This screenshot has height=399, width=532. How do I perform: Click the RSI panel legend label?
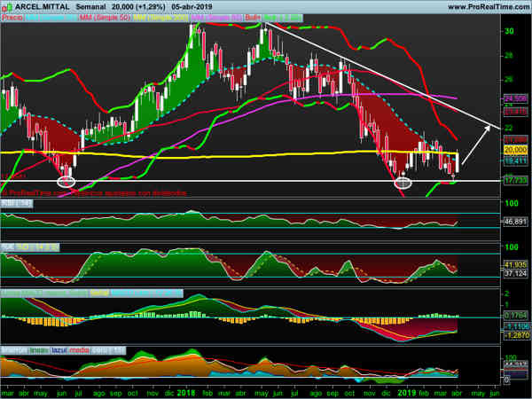[17, 204]
